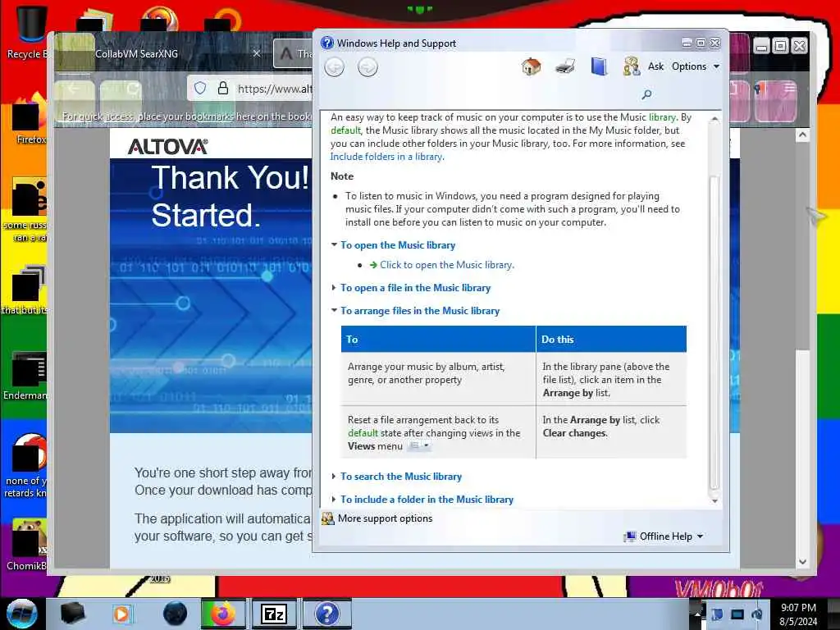Click 'Click to open the Music library' link
840x630 pixels.
pyautogui.click(x=447, y=265)
